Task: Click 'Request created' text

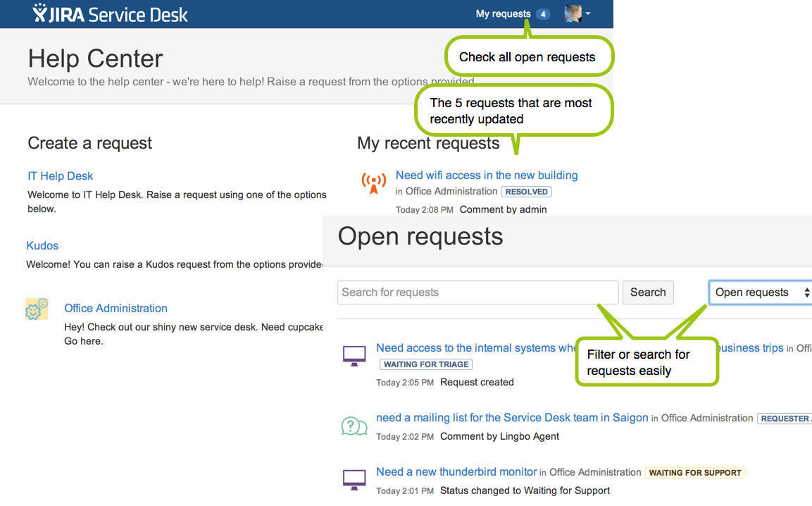Action: point(477,382)
